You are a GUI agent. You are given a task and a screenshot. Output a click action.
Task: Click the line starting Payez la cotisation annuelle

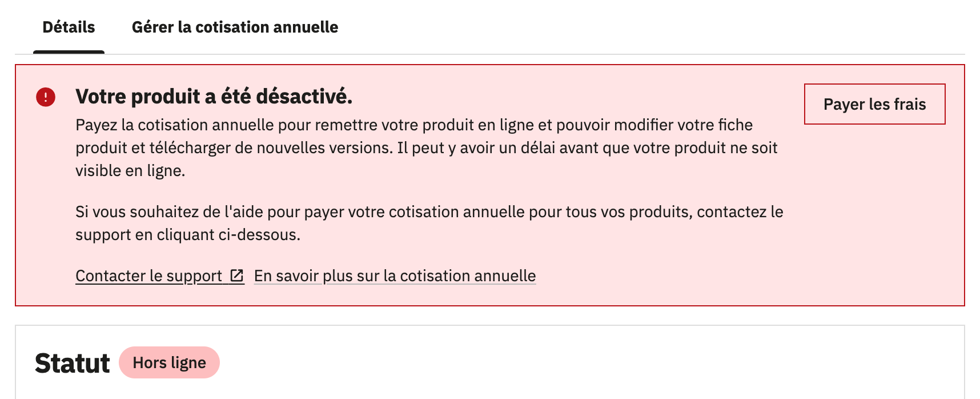[413, 125]
